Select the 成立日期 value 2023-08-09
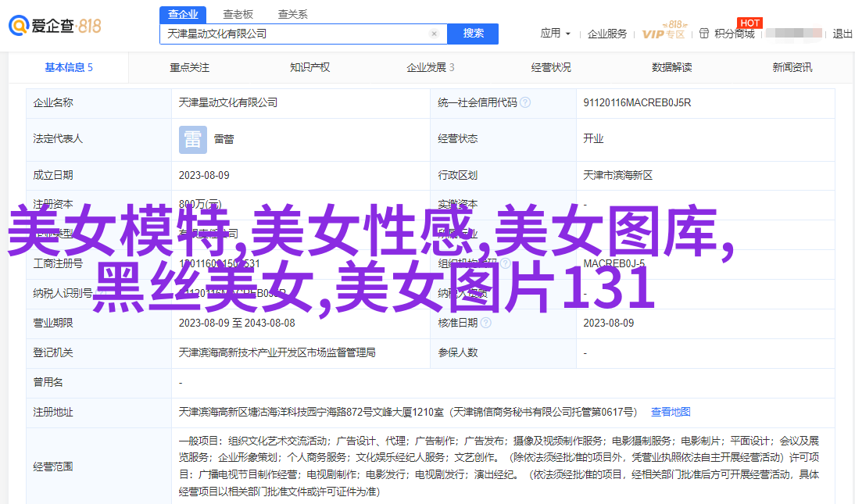This screenshot has width=855, height=504. [x=204, y=176]
